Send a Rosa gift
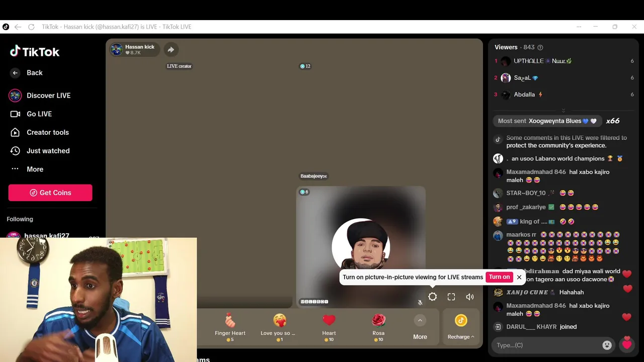Image resolution: width=644 pixels, height=362 pixels. click(378, 327)
